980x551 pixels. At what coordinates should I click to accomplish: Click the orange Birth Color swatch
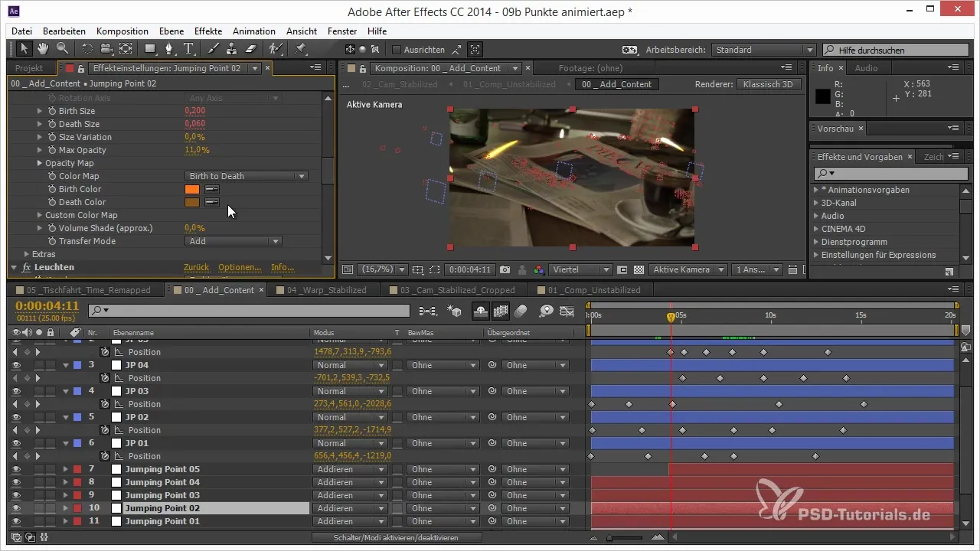[192, 189]
